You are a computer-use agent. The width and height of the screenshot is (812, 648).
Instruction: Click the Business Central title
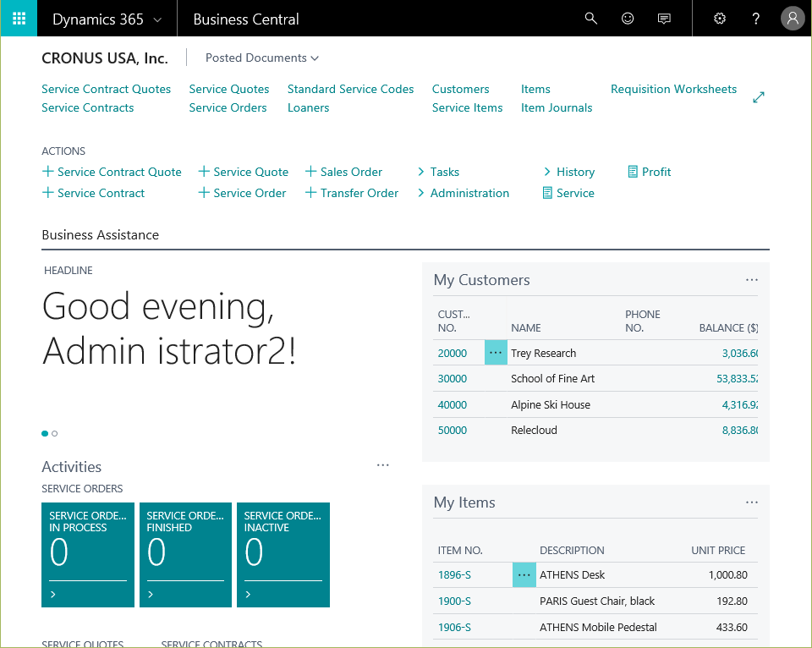coord(246,19)
